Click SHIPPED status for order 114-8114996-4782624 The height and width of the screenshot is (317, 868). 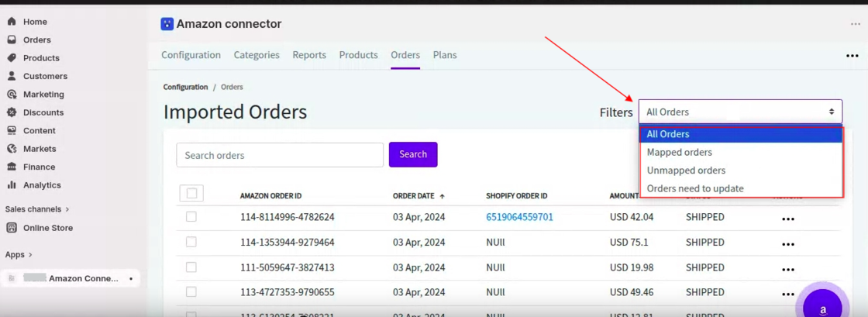704,217
